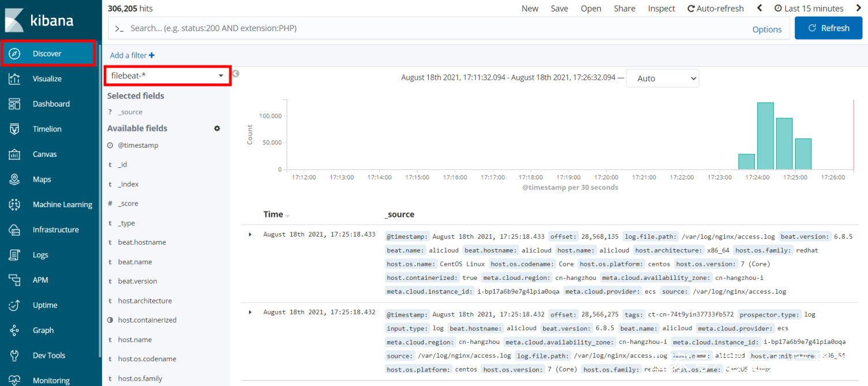Select the beat.version field
The width and height of the screenshot is (868, 386).
click(x=137, y=281)
